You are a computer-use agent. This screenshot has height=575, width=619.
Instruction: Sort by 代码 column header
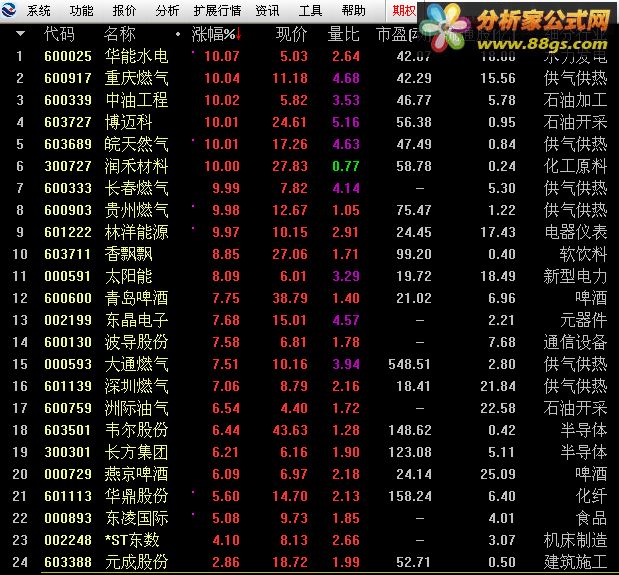(59, 34)
